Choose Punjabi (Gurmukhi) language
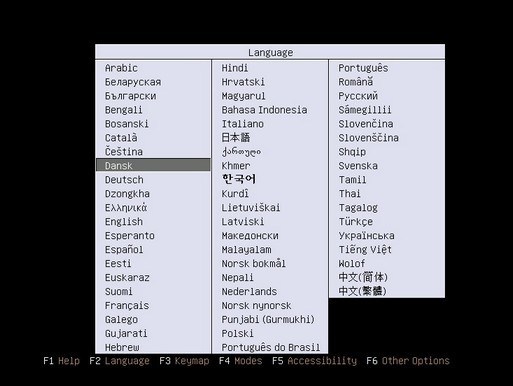This screenshot has width=513, height=386. point(268,320)
